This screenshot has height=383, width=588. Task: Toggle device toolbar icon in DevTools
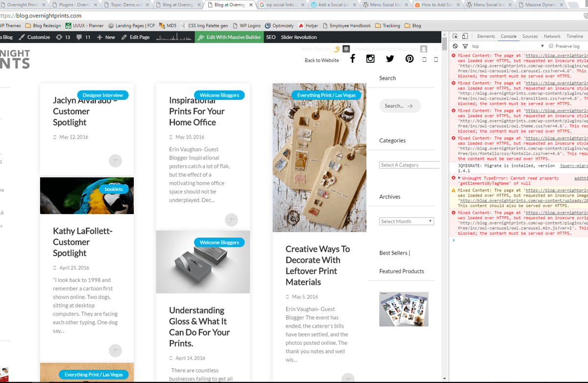(465, 36)
